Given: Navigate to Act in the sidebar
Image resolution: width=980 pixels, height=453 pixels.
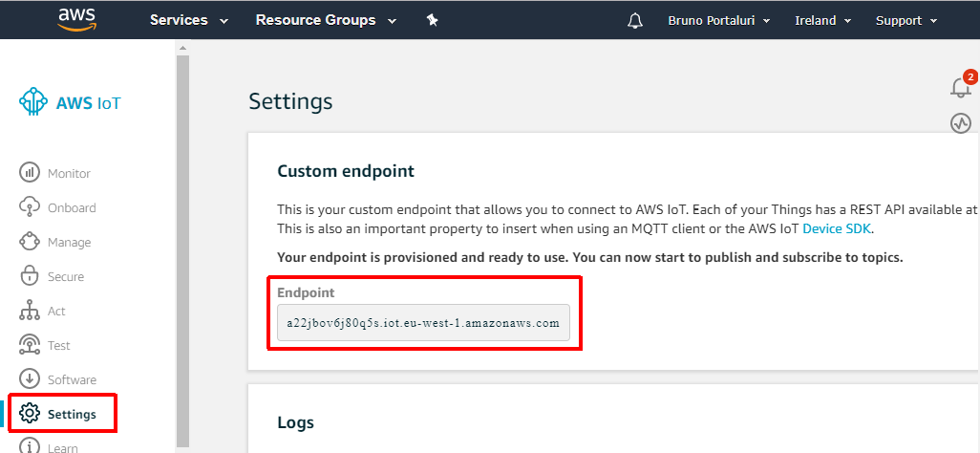Looking at the screenshot, I should pos(56,311).
